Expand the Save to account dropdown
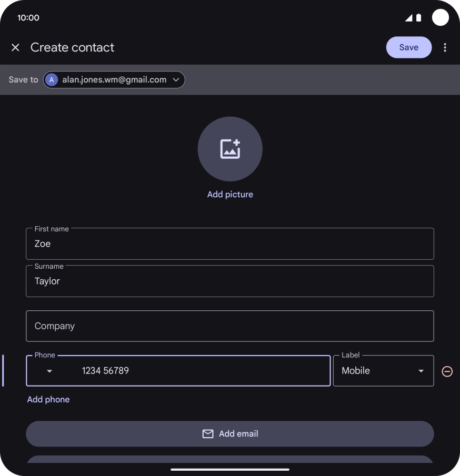The width and height of the screenshot is (460, 476). (176, 80)
